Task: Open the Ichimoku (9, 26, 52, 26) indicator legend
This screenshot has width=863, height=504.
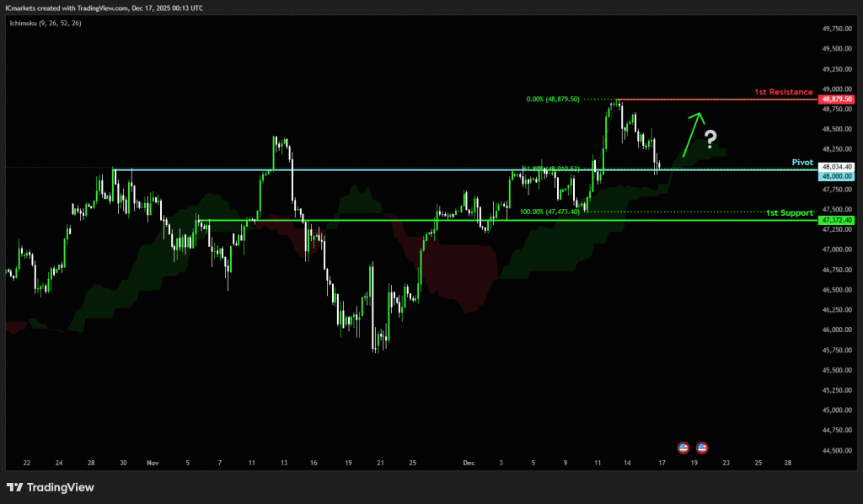Action: [46, 24]
